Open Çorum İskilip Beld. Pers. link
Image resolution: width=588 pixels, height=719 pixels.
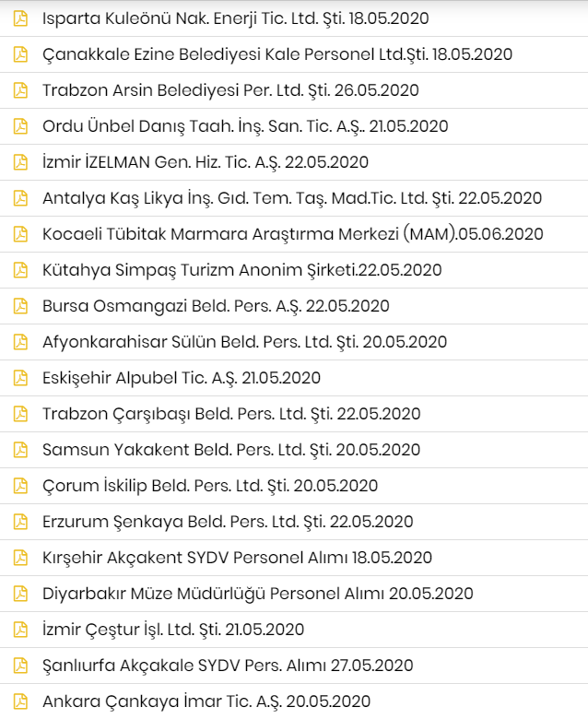pos(210,486)
